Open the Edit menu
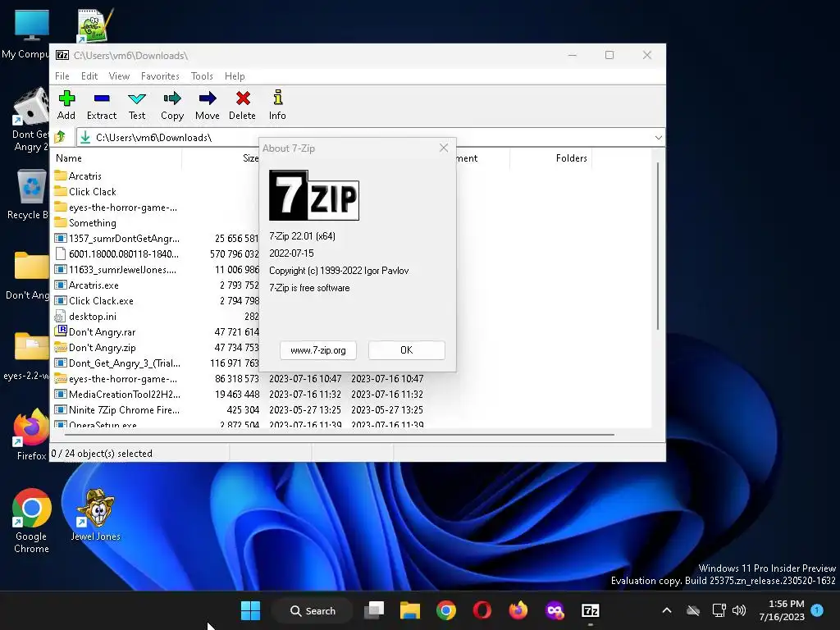 (x=89, y=76)
